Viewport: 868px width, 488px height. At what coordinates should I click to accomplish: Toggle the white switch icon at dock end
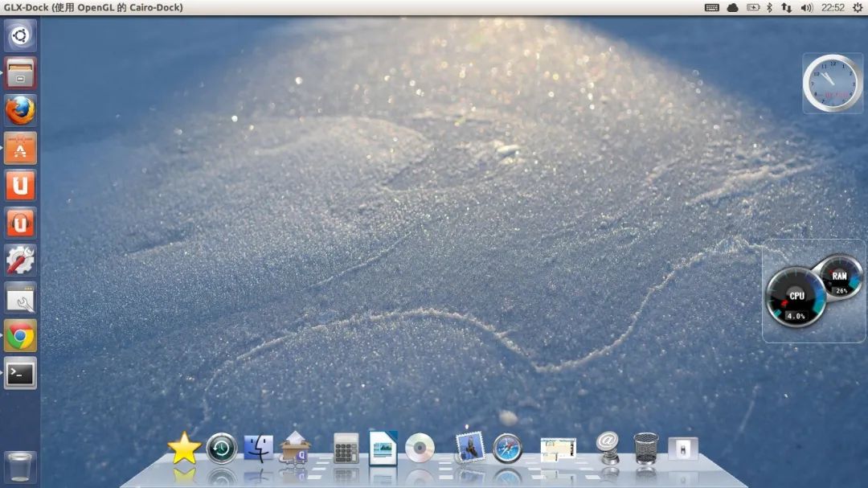(682, 449)
